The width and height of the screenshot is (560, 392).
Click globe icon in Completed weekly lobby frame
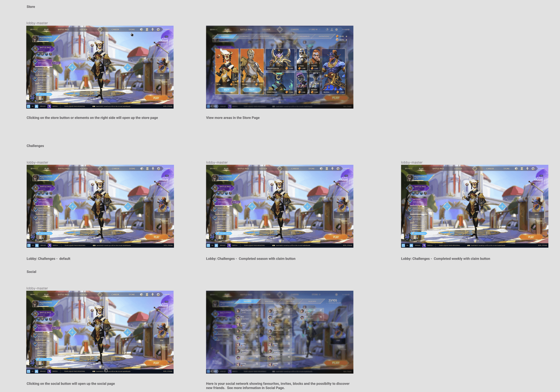pyautogui.click(x=516, y=169)
